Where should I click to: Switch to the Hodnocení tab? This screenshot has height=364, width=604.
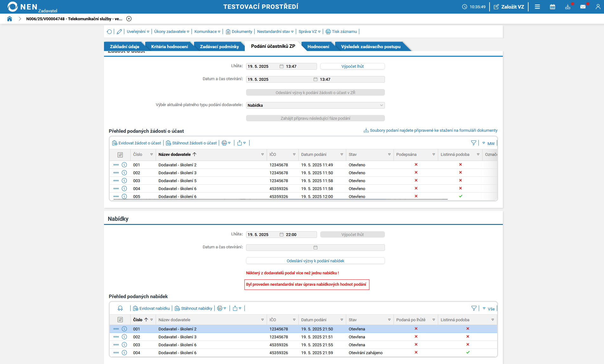(318, 47)
